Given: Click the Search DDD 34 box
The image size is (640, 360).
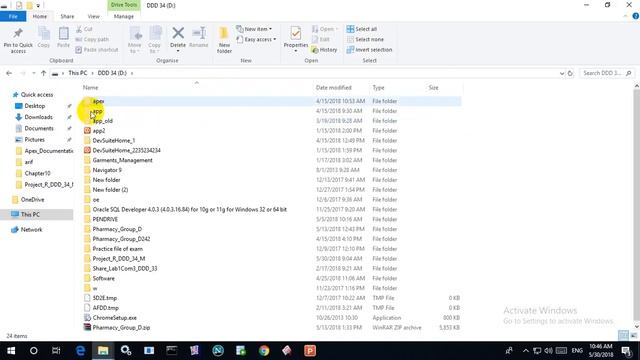Looking at the screenshot, I should (606, 73).
